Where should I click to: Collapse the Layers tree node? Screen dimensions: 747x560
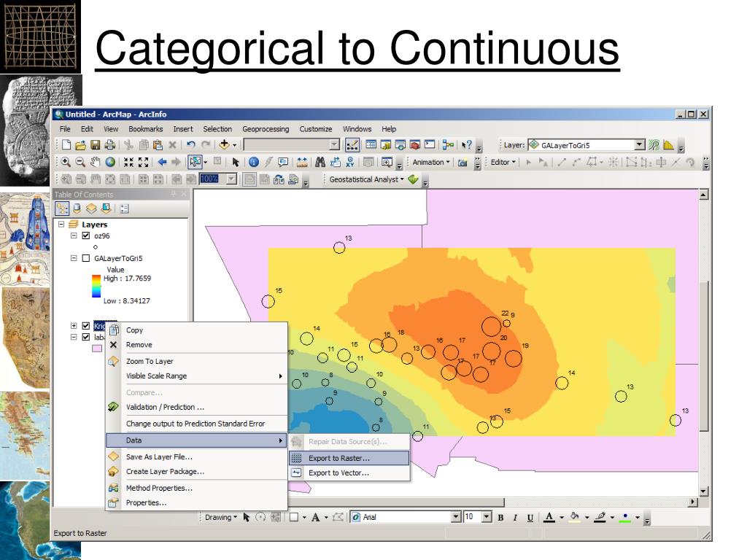click(x=61, y=224)
